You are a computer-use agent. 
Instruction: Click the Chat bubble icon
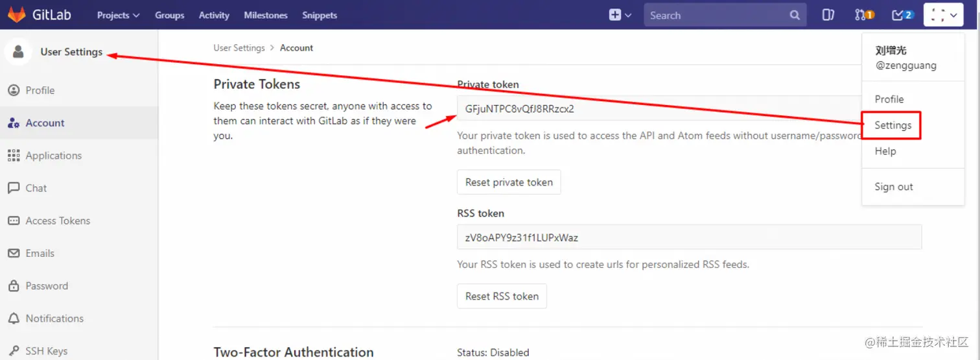point(14,188)
